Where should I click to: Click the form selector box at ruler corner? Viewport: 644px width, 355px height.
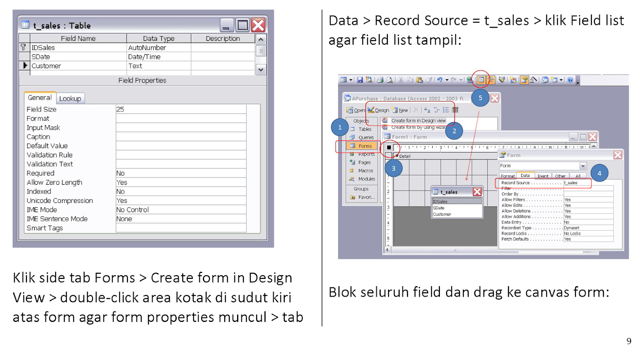(x=389, y=147)
